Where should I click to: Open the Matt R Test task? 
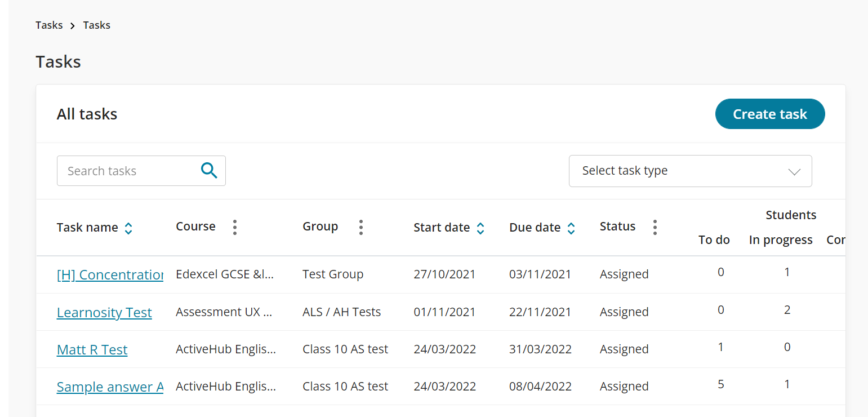pyautogui.click(x=92, y=349)
